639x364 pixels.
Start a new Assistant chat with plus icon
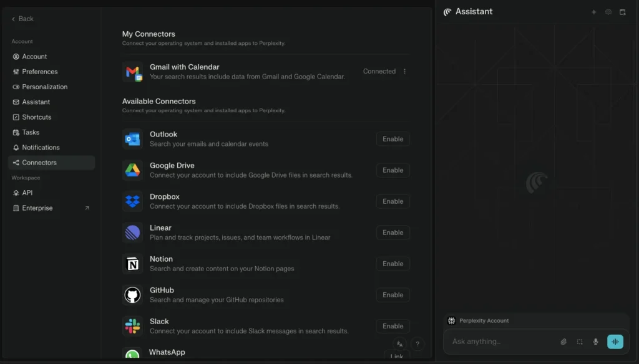click(593, 12)
